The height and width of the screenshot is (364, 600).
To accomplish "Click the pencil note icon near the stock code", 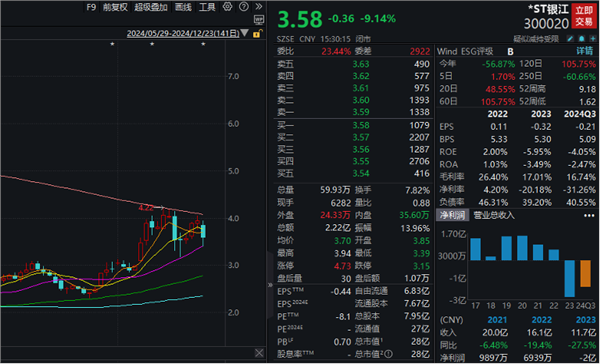I will pyautogui.click(x=570, y=39).
